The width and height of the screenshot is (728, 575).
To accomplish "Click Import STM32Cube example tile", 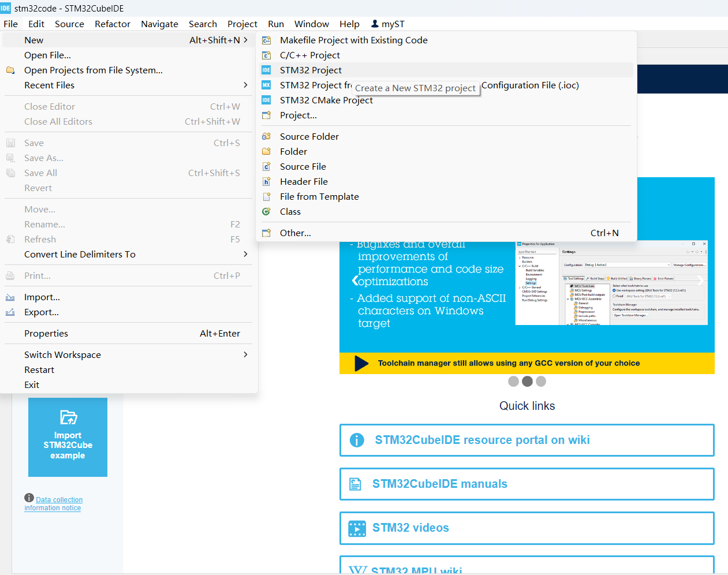I will (68, 437).
